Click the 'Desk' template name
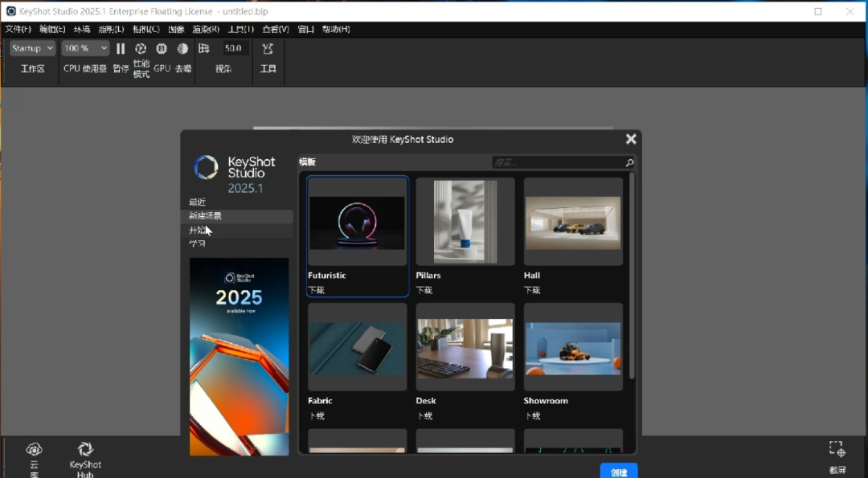Viewport: 868px width, 478px height. [x=426, y=401]
